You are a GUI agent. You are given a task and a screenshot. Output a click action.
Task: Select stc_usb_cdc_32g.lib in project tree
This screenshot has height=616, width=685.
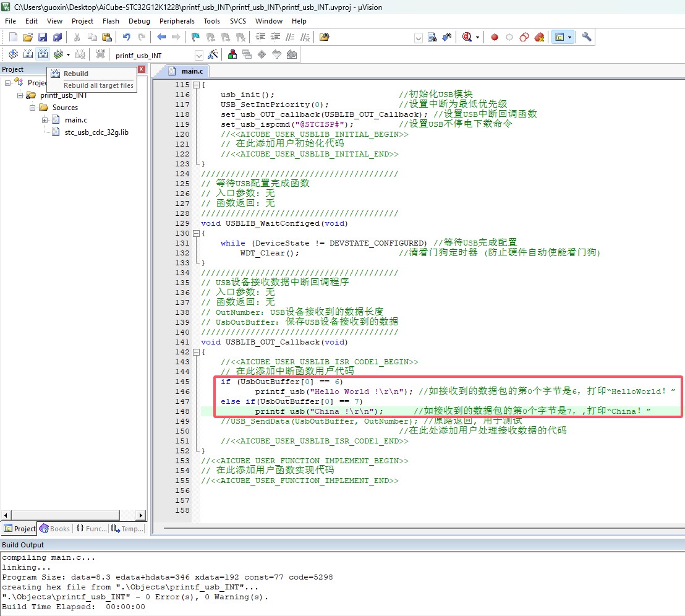pos(96,132)
